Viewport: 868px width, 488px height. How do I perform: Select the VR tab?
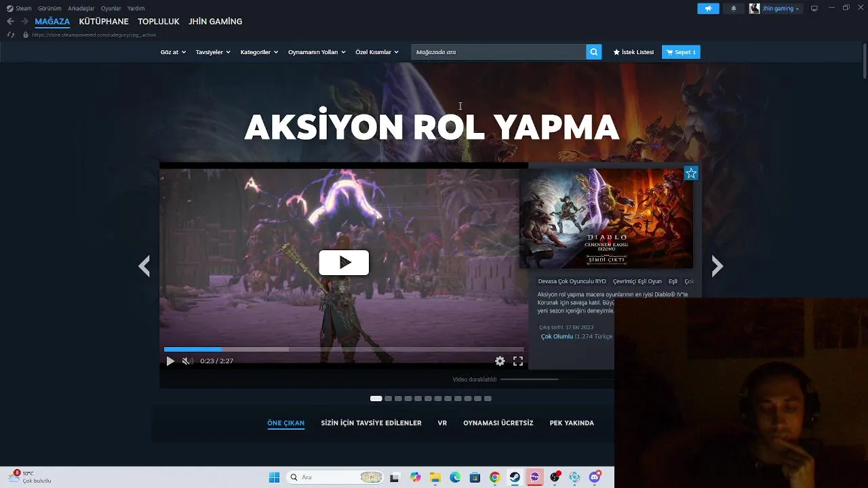click(442, 423)
